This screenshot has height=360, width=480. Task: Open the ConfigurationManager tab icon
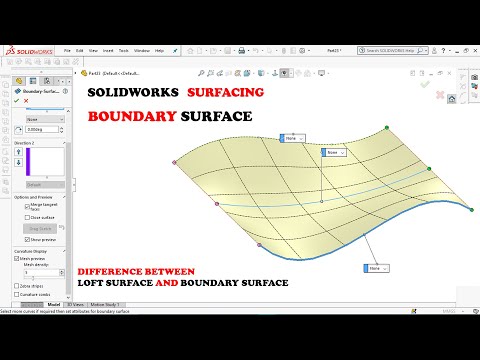point(47,81)
